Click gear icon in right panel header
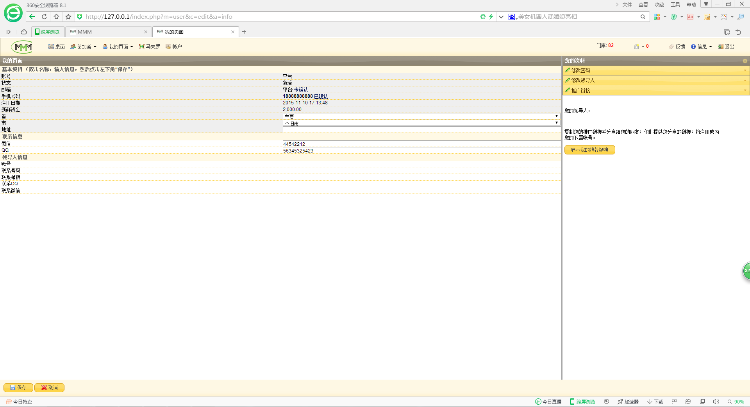Image resolution: width=750 pixels, height=407 pixels. pos(745,61)
